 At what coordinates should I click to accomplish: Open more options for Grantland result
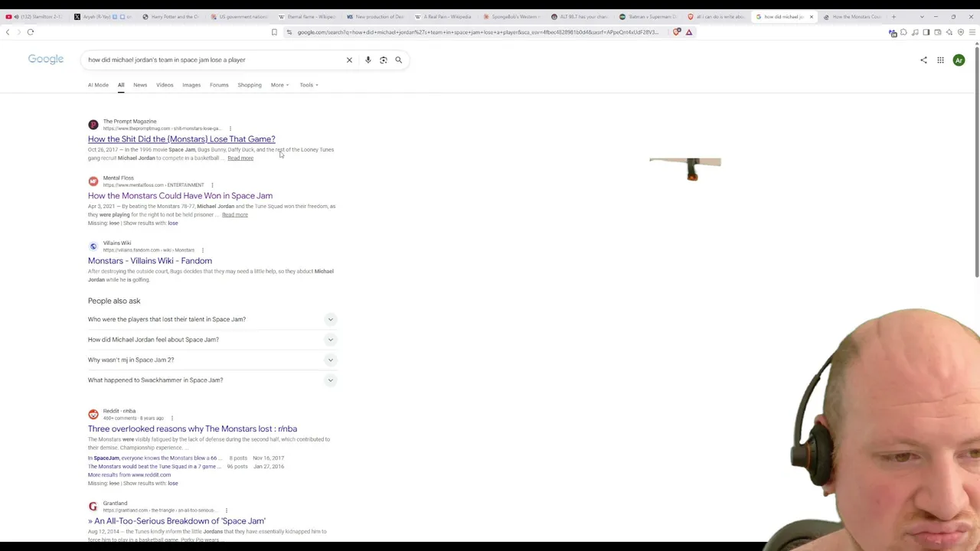227,510
